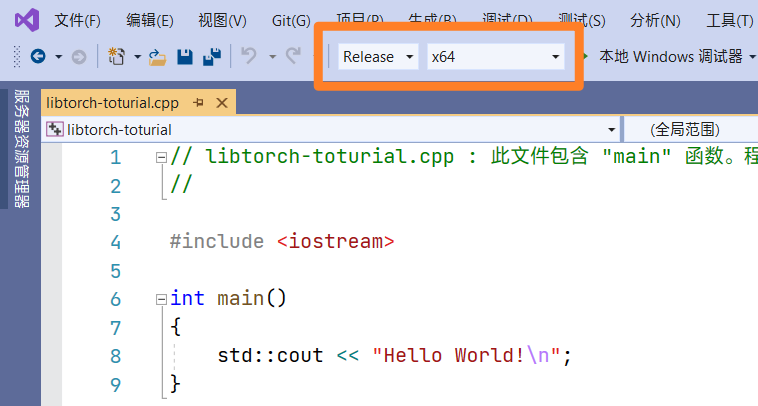Collapse the comment block at line 1
This screenshot has width=758, height=406.
point(161,158)
